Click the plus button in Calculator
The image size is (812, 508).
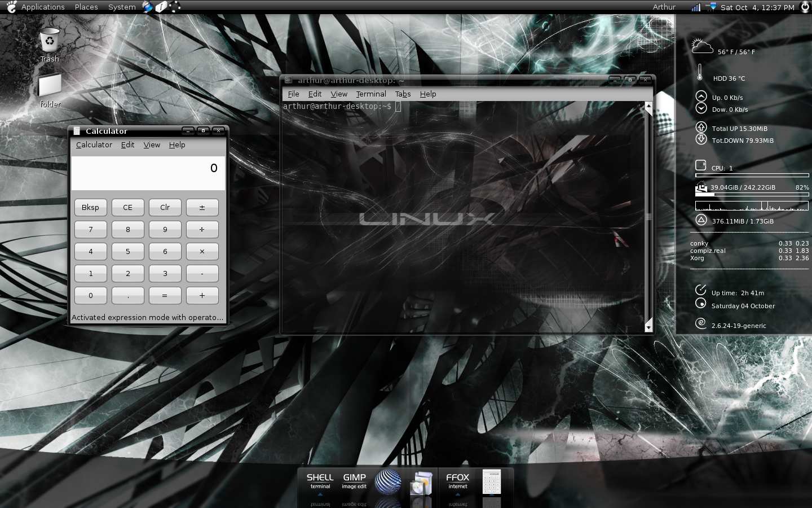(202, 295)
